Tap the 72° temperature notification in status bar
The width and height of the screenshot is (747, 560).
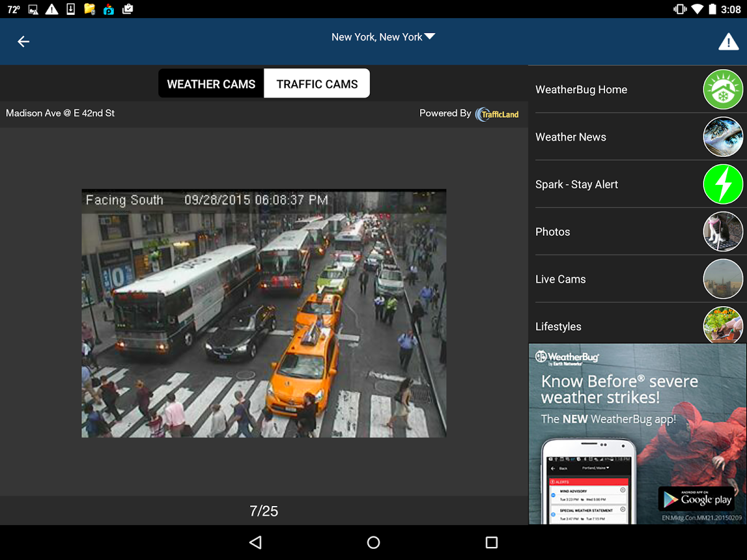click(14, 10)
